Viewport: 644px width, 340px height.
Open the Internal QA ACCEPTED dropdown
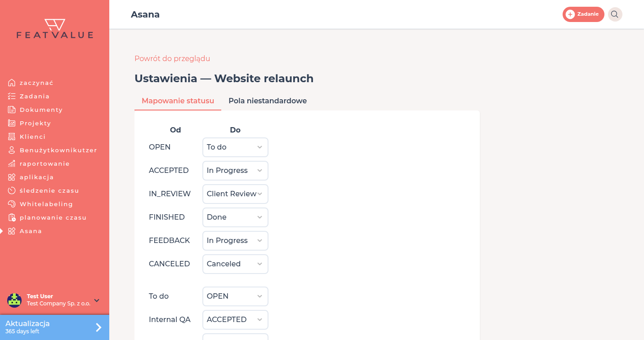tap(235, 320)
